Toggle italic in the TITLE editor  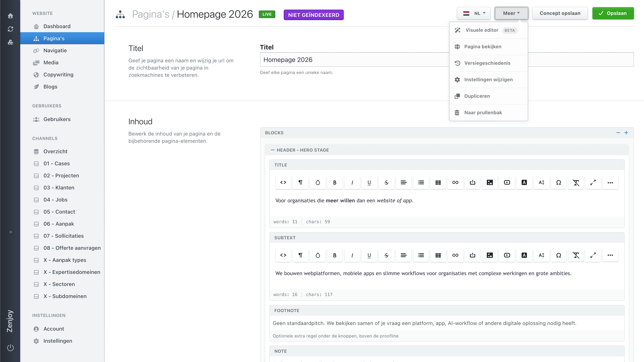[x=352, y=182]
